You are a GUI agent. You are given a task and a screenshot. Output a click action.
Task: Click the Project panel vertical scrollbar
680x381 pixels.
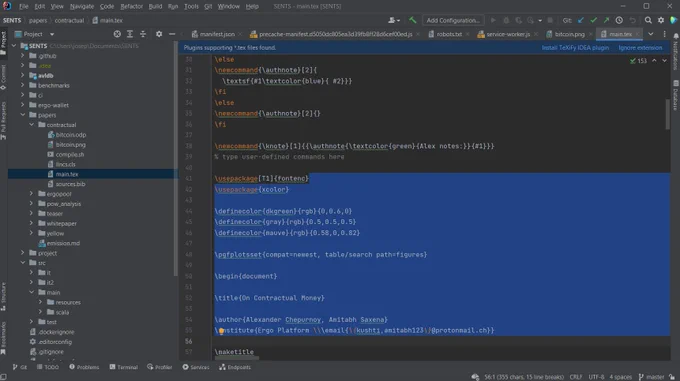176,158
